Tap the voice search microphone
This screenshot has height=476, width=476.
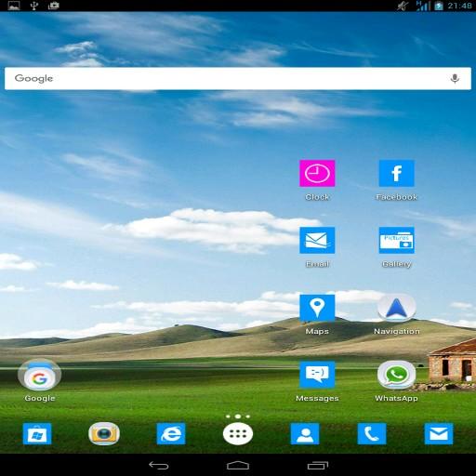click(x=455, y=78)
